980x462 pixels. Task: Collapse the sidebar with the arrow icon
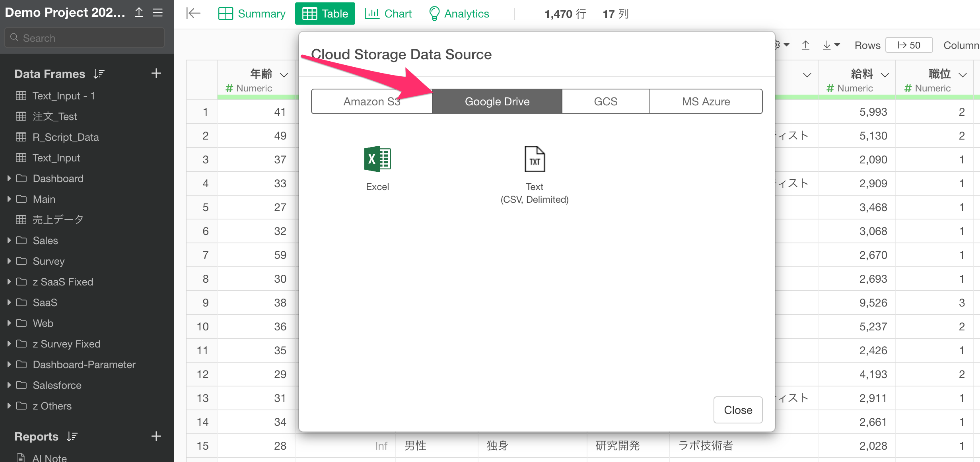(193, 14)
